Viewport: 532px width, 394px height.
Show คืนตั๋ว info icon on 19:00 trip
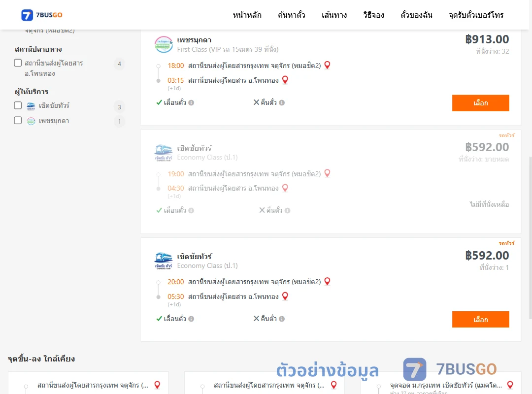click(287, 210)
